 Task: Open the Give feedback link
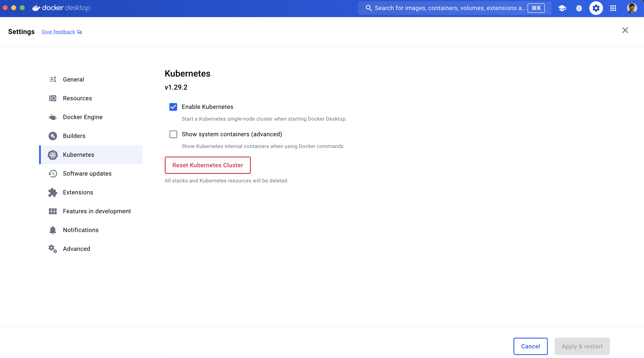58,32
